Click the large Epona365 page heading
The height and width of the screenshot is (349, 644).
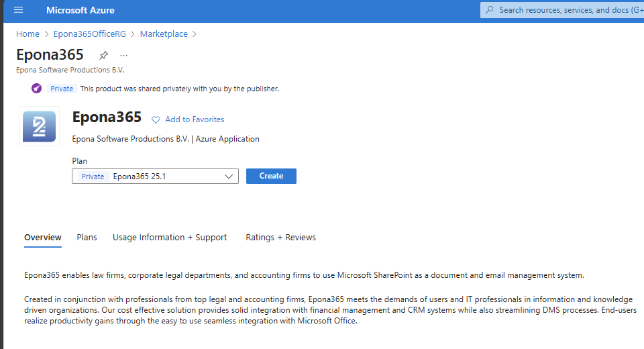(x=50, y=54)
